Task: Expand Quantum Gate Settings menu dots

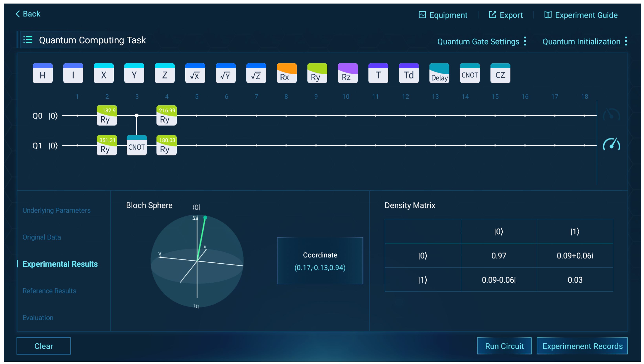Action: point(525,41)
